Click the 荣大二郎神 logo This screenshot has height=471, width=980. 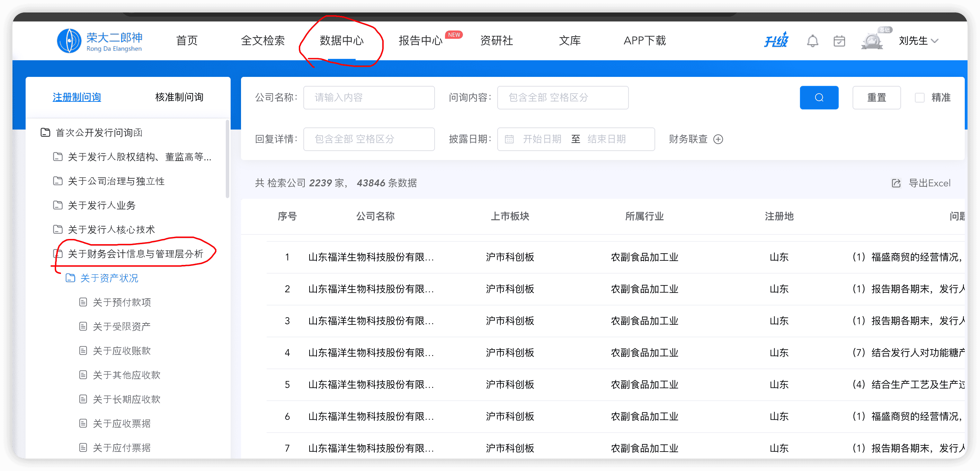click(x=100, y=41)
